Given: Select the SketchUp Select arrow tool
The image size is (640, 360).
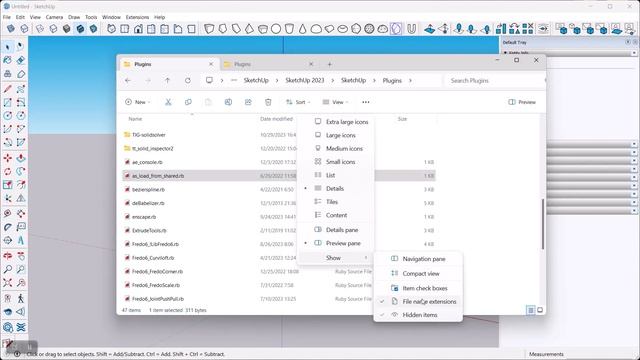Looking at the screenshot, I should coord(7,47).
